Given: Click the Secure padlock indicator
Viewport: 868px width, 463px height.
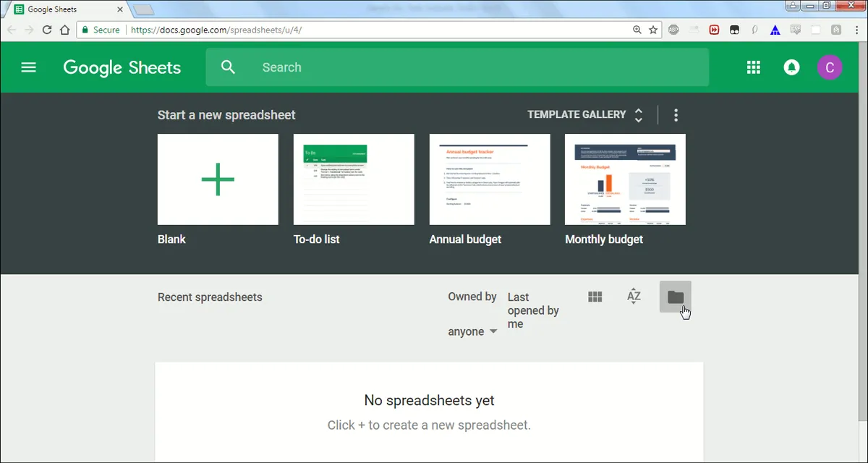Looking at the screenshot, I should tap(101, 30).
